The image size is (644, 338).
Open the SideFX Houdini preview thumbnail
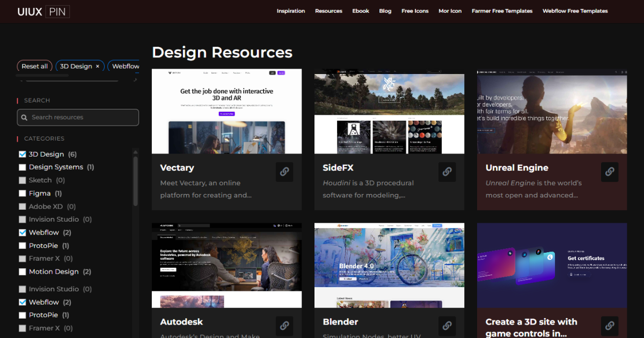(389, 111)
